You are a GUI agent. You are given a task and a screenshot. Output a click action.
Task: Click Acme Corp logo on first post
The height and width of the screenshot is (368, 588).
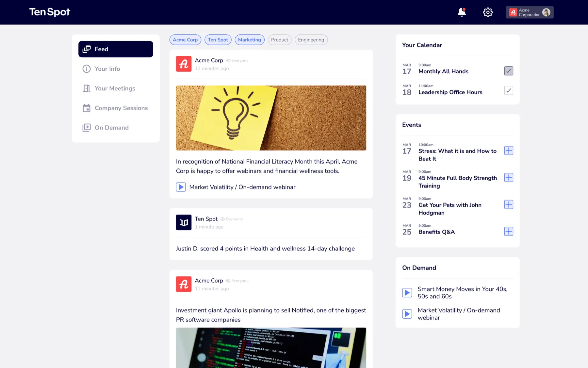pos(184,64)
